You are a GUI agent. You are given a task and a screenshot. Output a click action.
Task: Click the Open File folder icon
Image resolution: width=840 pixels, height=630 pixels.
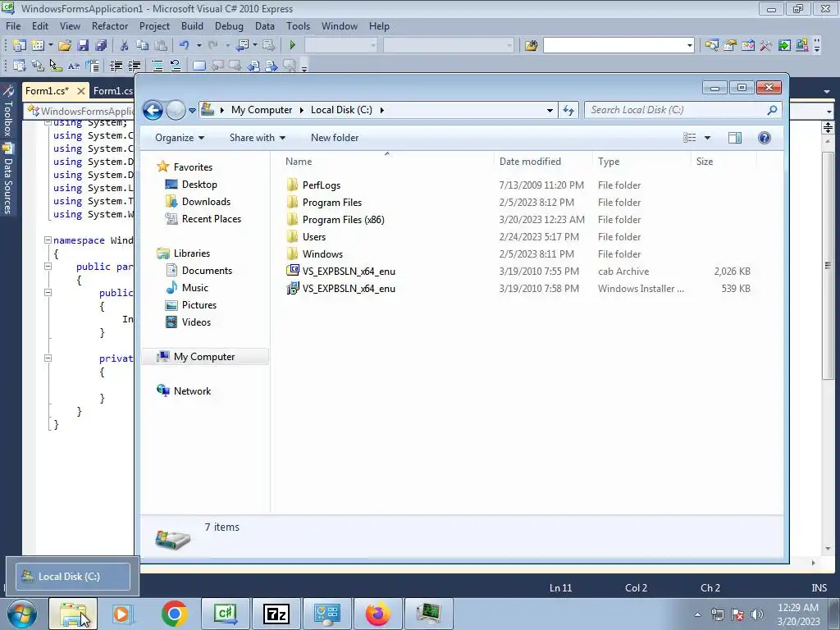pyautogui.click(x=65, y=46)
